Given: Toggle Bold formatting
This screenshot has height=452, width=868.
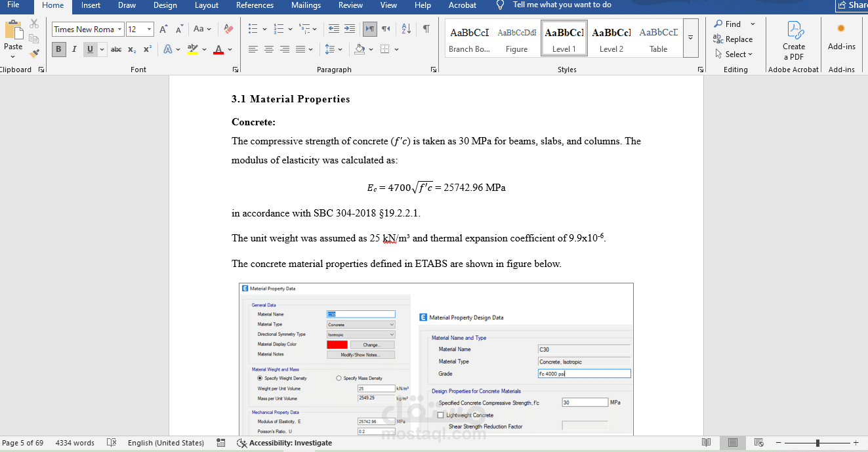Looking at the screenshot, I should pos(58,49).
